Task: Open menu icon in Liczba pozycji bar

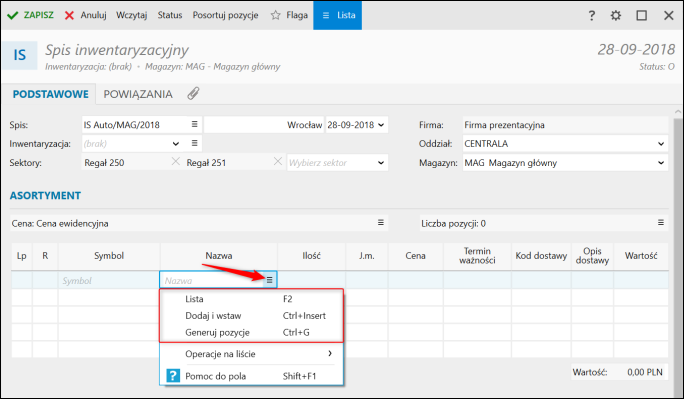Action: [661, 223]
